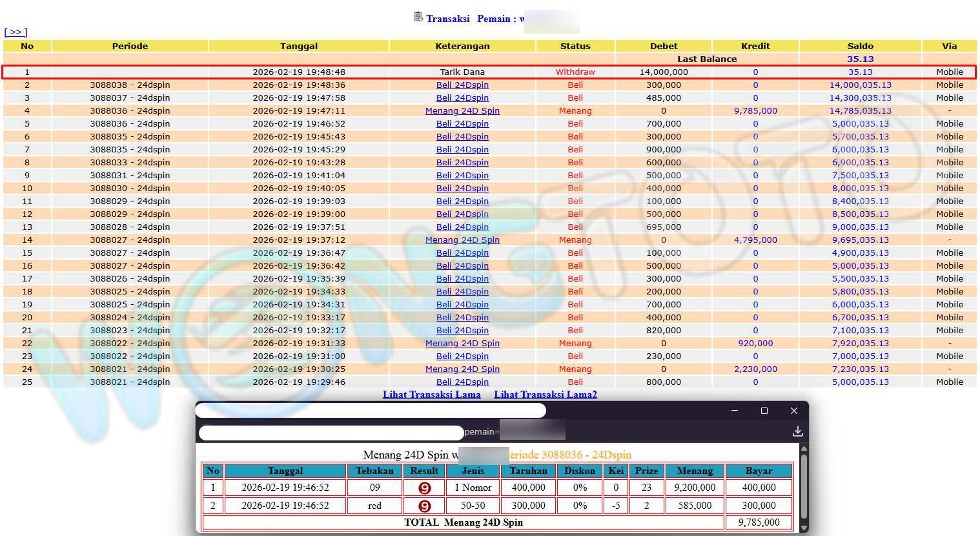Click the popup scrollbar down arrow
The height and width of the screenshot is (536, 980).
point(804,528)
